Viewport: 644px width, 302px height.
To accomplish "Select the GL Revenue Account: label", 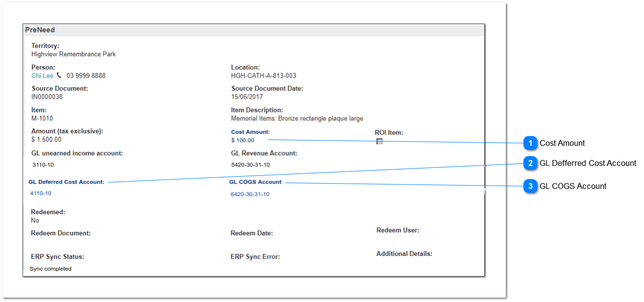I will pyautogui.click(x=264, y=153).
